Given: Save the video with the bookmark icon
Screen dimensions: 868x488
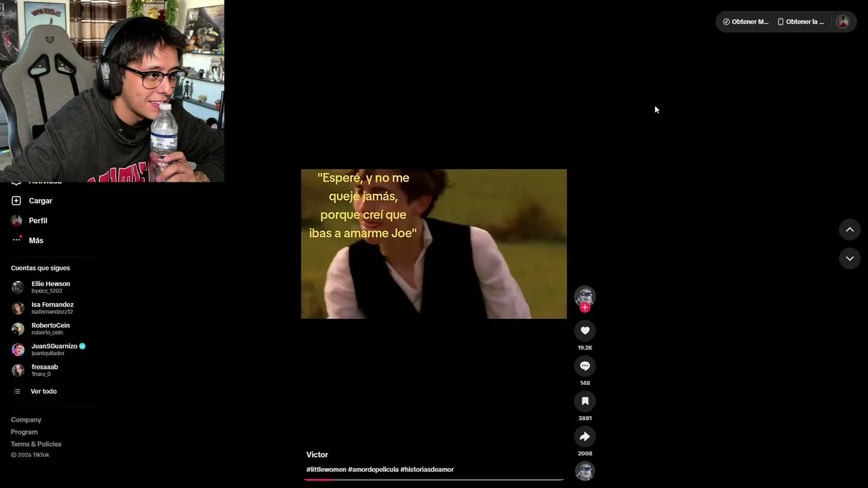Looking at the screenshot, I should coord(585,401).
